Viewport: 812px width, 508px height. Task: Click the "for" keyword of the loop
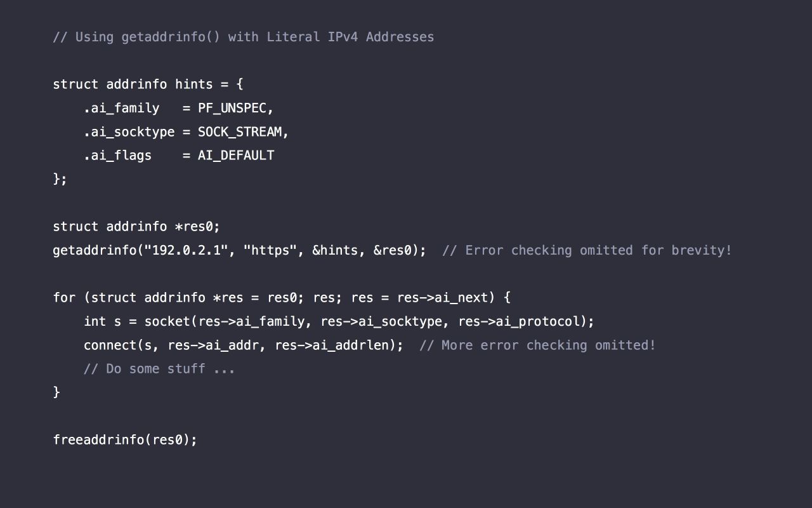pyautogui.click(x=64, y=297)
